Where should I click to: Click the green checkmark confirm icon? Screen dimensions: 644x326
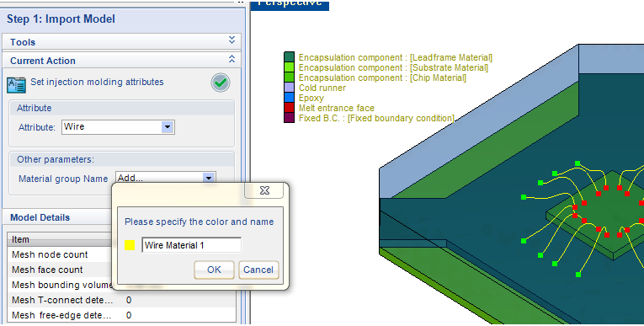click(221, 83)
